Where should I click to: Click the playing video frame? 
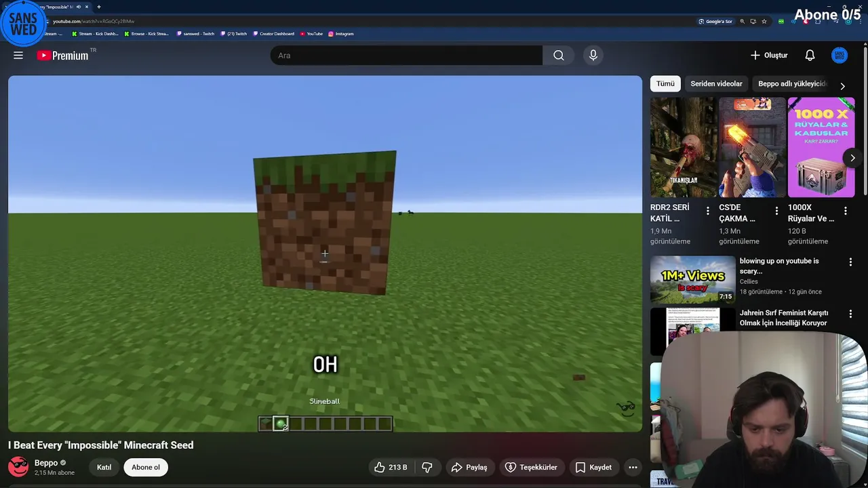click(325, 253)
